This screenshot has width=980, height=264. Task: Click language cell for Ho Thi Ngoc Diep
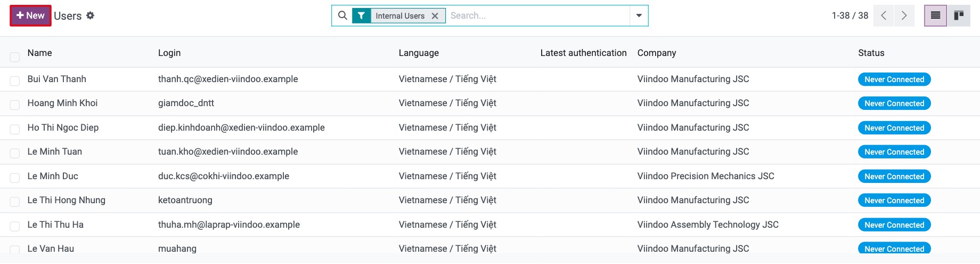447,127
